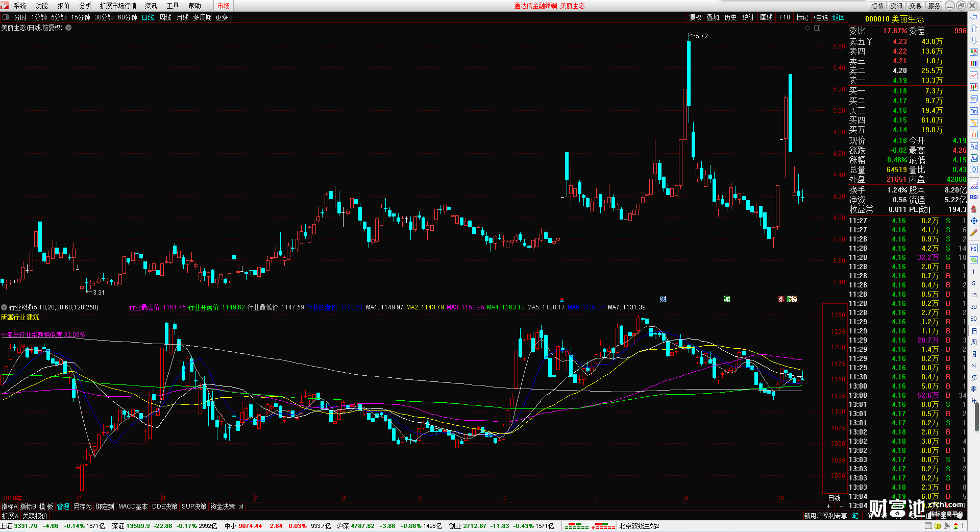This screenshot has height=532, width=980.
Task: Click the green scrollbar thumb in right sidebar
Action: (977, 418)
